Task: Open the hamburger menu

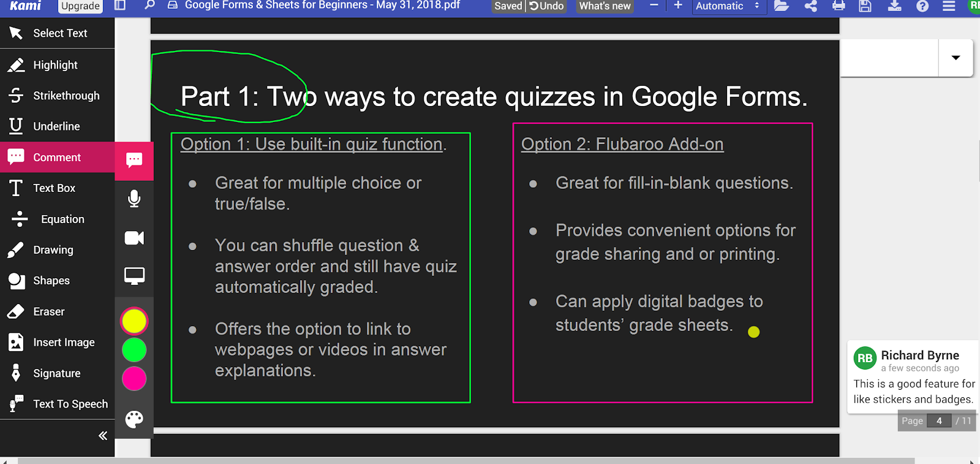Action: tap(949, 6)
